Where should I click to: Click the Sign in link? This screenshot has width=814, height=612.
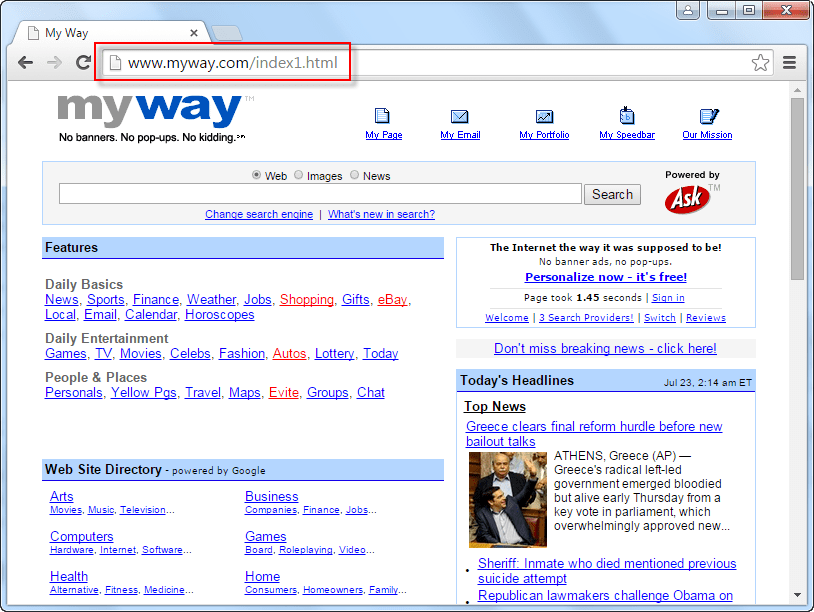668,298
